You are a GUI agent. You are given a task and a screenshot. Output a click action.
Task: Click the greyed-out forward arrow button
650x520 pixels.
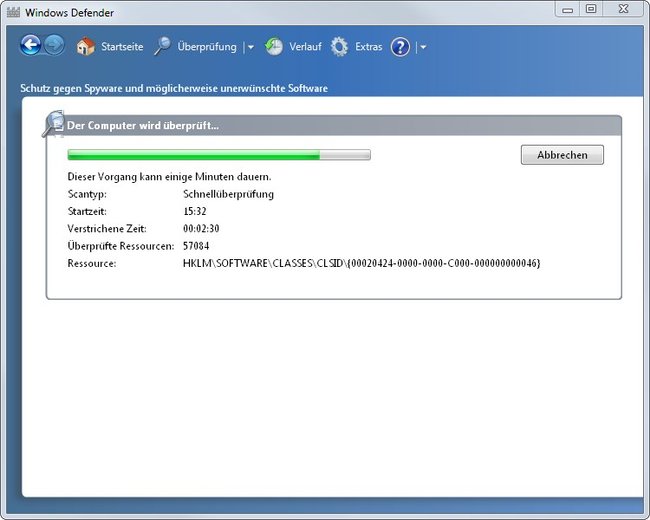tap(55, 45)
